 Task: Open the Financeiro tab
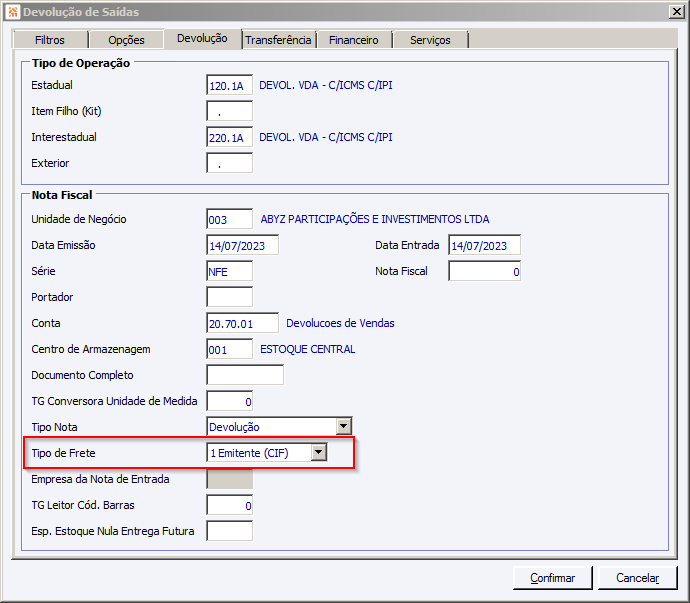coord(354,40)
